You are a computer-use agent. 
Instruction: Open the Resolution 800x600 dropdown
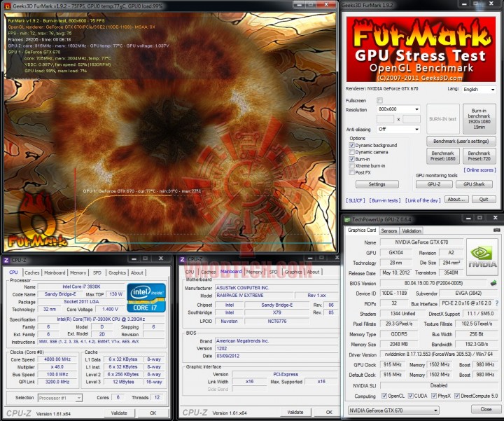coord(398,109)
